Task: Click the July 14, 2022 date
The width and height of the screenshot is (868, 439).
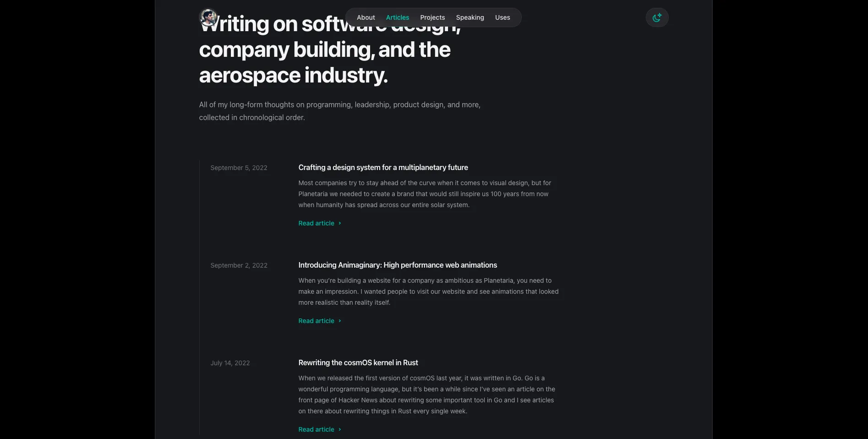Action: point(230,363)
